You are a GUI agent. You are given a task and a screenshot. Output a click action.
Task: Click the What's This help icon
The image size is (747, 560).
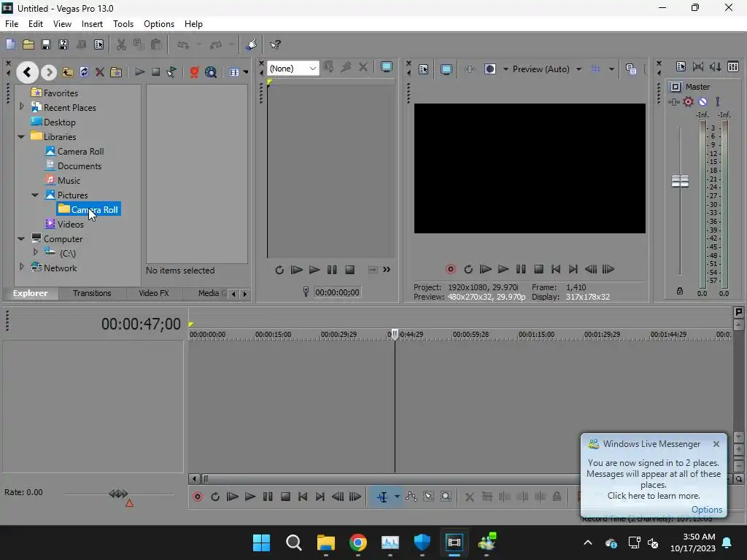275,44
